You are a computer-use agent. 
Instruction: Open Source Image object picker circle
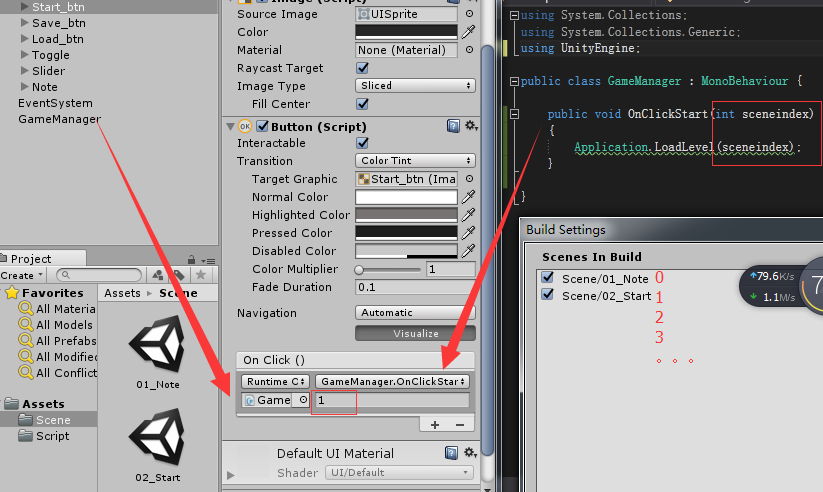[469, 14]
